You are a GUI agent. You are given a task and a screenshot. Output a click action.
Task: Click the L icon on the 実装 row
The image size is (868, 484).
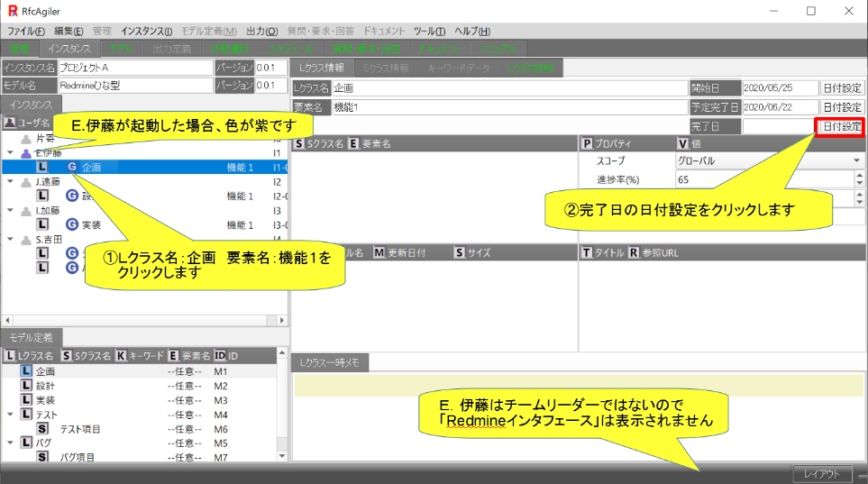pos(42,224)
